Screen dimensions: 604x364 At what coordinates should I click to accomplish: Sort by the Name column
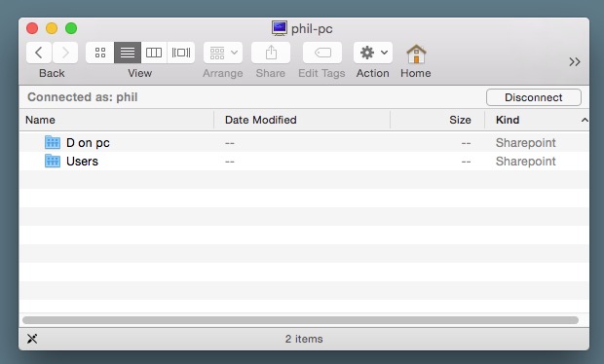click(x=117, y=120)
